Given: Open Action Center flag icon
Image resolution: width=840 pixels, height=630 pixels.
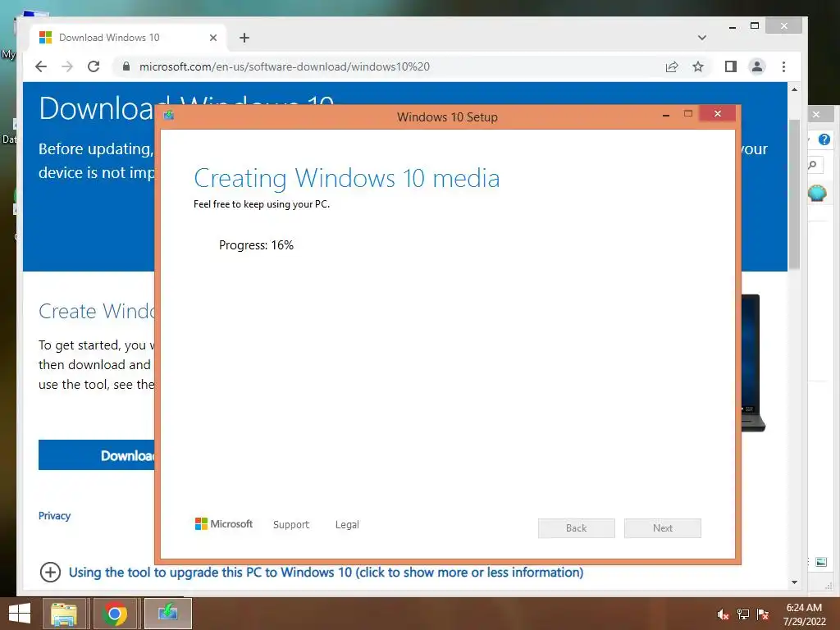Looking at the screenshot, I should (763, 614).
